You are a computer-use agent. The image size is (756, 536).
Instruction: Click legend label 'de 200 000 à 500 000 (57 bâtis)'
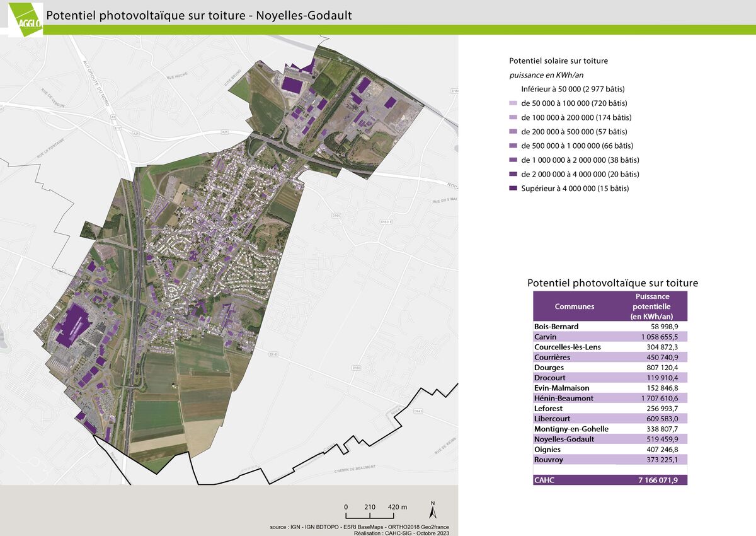point(574,132)
